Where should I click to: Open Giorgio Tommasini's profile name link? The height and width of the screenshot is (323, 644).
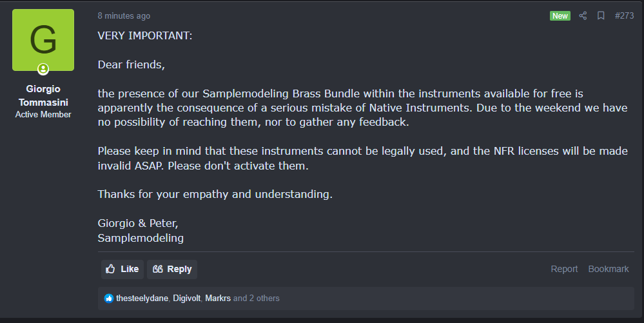pos(43,95)
